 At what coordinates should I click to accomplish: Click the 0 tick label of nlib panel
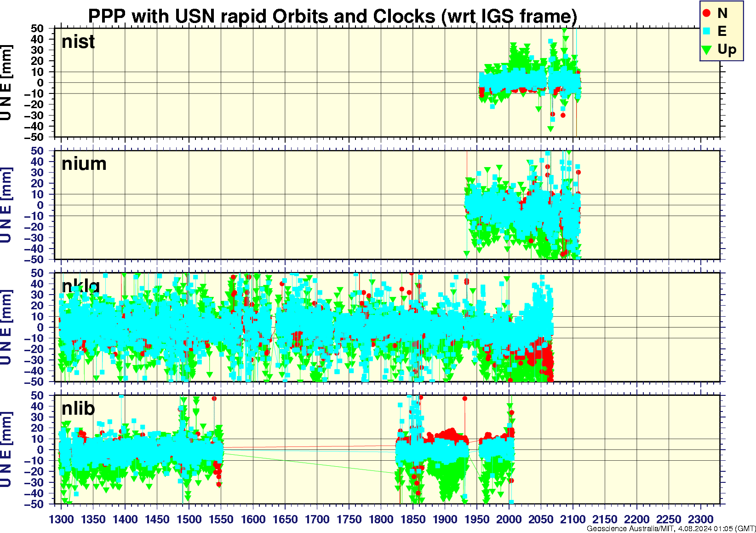pyautogui.click(x=41, y=450)
